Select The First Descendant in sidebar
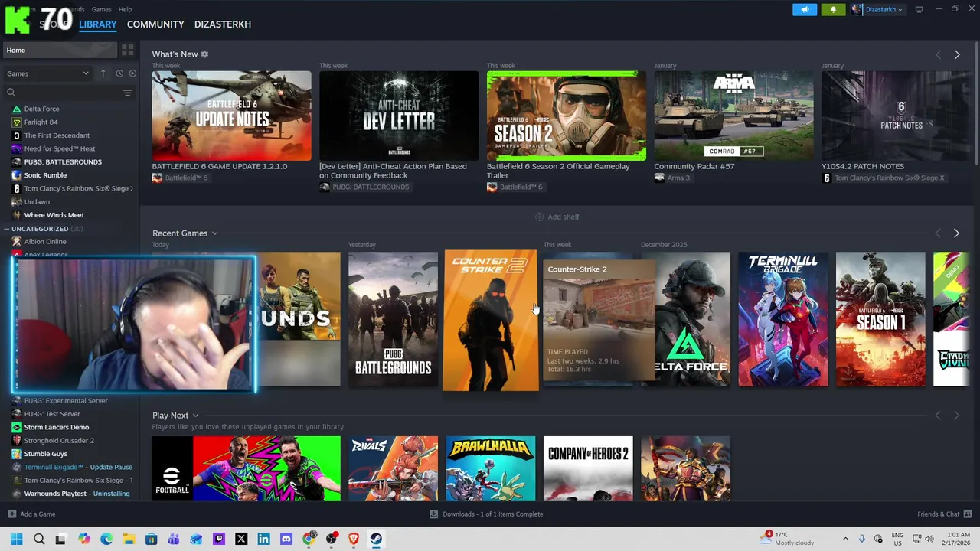The height and width of the screenshot is (551, 980). pyautogui.click(x=57, y=135)
